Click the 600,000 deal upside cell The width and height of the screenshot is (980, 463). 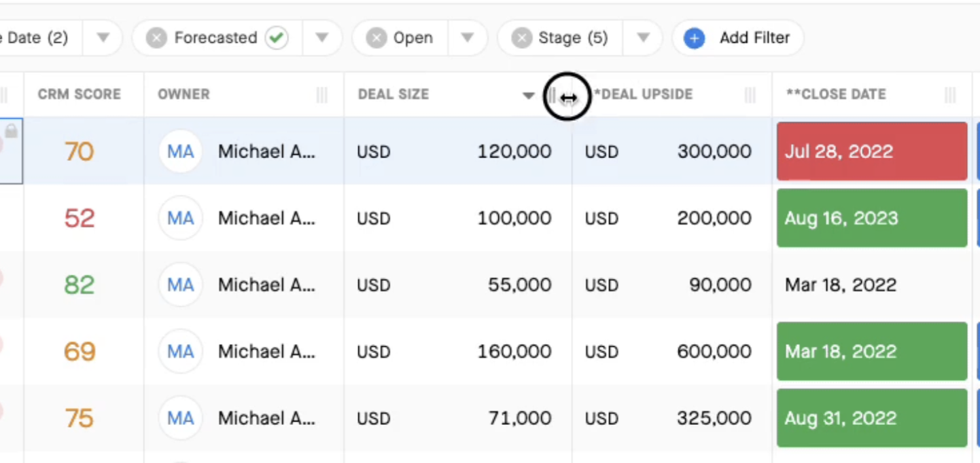point(672,352)
